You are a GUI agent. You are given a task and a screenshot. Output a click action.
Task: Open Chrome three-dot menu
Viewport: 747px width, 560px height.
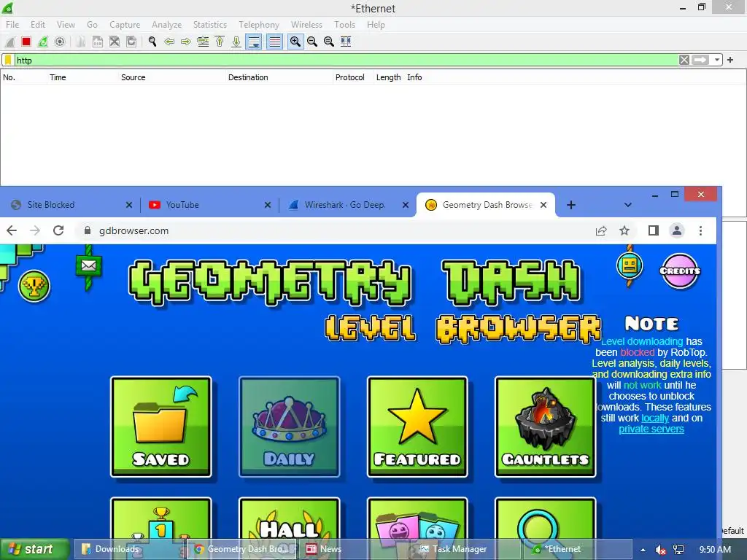pos(700,231)
